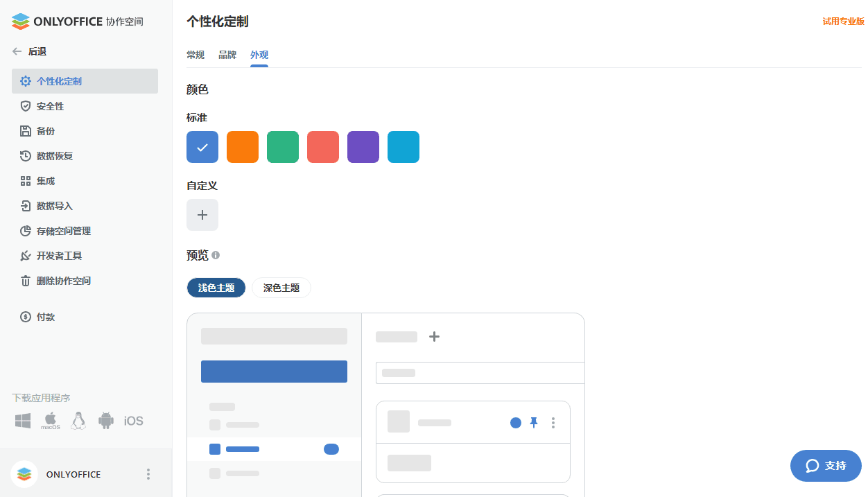The width and height of the screenshot is (868, 497).
Task: Select the orange standard color
Action: point(243,147)
